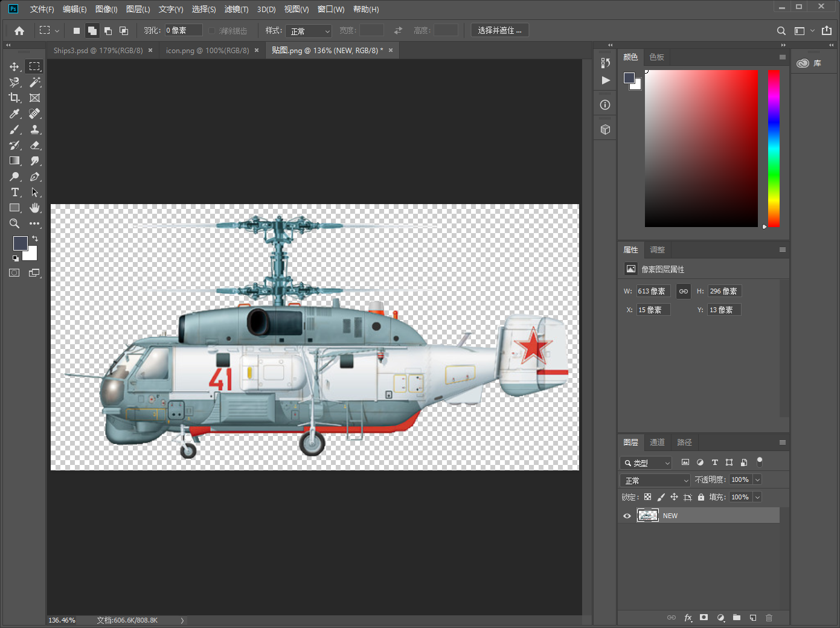Select the Eraser tool
Screen dimensions: 840x628
tap(35, 145)
